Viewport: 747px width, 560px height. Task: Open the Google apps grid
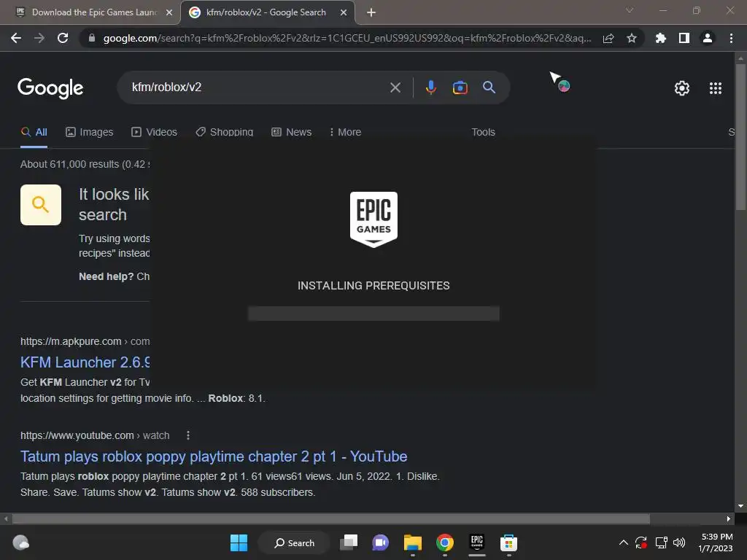click(x=715, y=88)
